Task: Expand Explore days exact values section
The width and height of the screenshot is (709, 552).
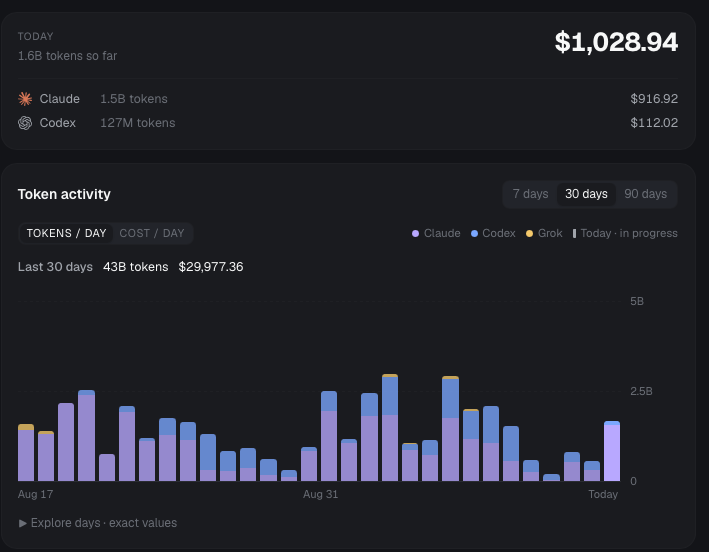Action: click(97, 523)
